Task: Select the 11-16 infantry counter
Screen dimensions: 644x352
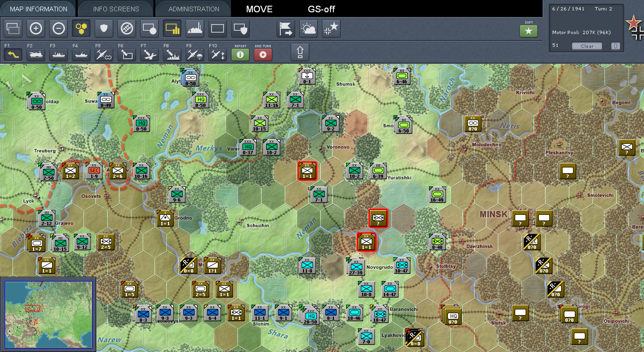Action: click(x=272, y=100)
